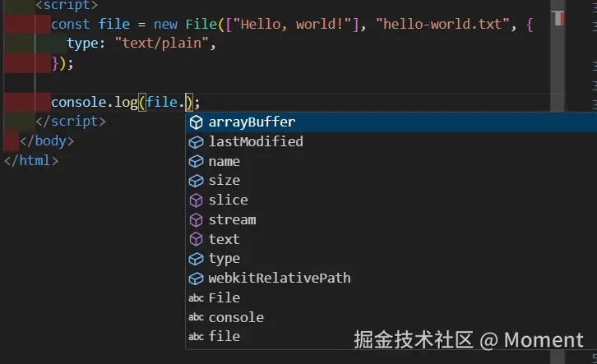Select the arrayBuffer method icon
Viewport: 597px width, 364px height.
coord(196,122)
